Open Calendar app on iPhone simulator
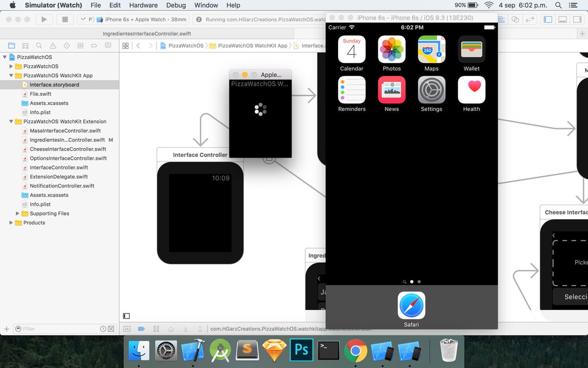This screenshot has height=368, width=588. tap(352, 49)
